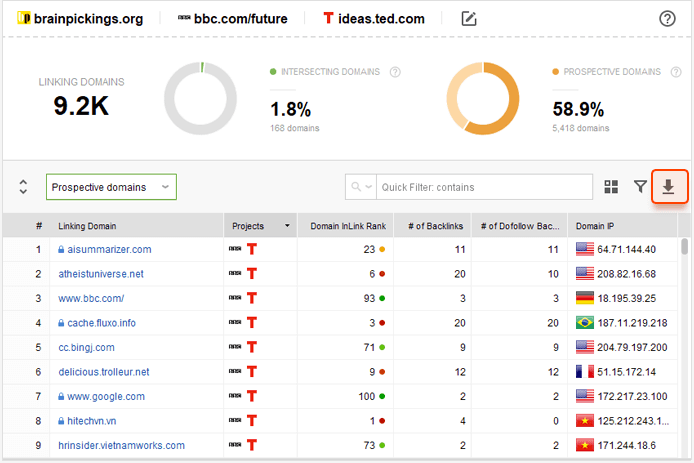694x463 pixels.
Task: Sort by Domain InLink Rank header
Action: pos(348,226)
